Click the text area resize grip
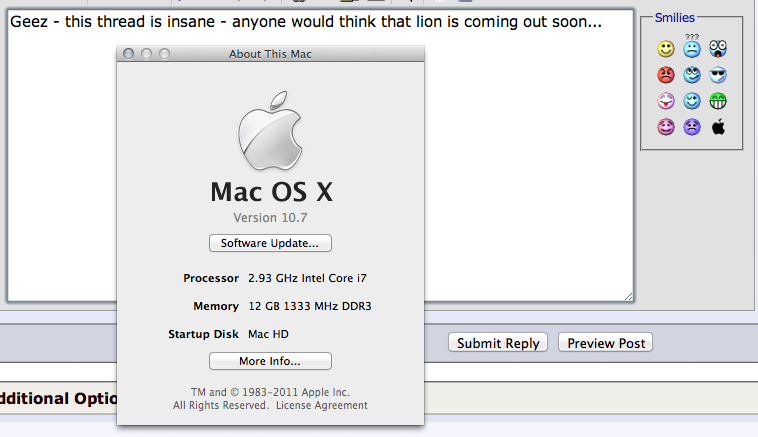This screenshot has height=437, width=758. pos(628,296)
